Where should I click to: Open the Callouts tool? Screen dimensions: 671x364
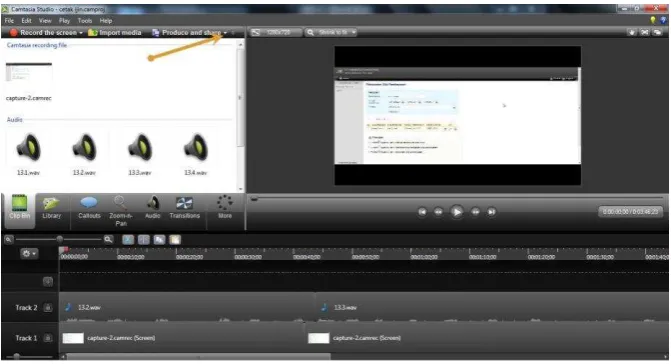(89, 208)
